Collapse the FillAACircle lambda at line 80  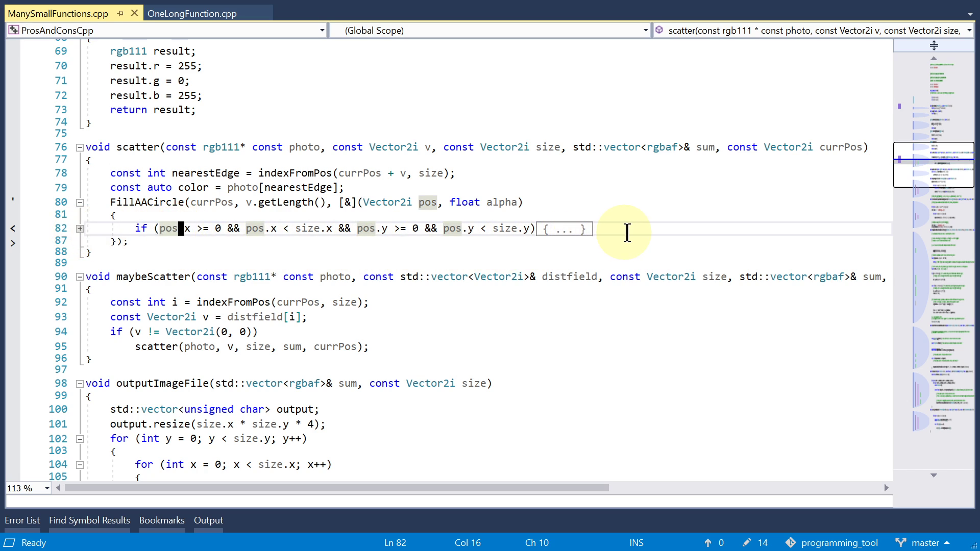(80, 203)
